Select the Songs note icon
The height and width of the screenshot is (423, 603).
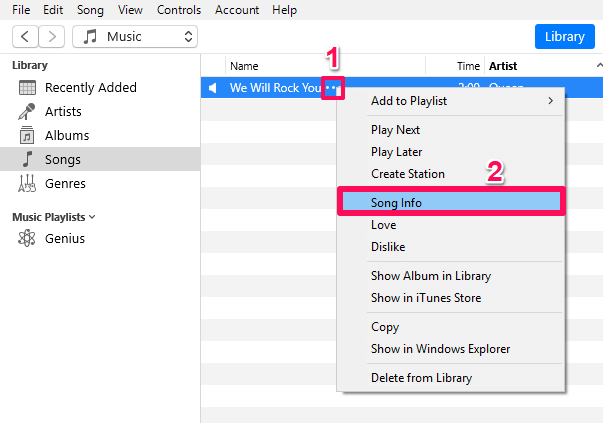click(x=27, y=159)
